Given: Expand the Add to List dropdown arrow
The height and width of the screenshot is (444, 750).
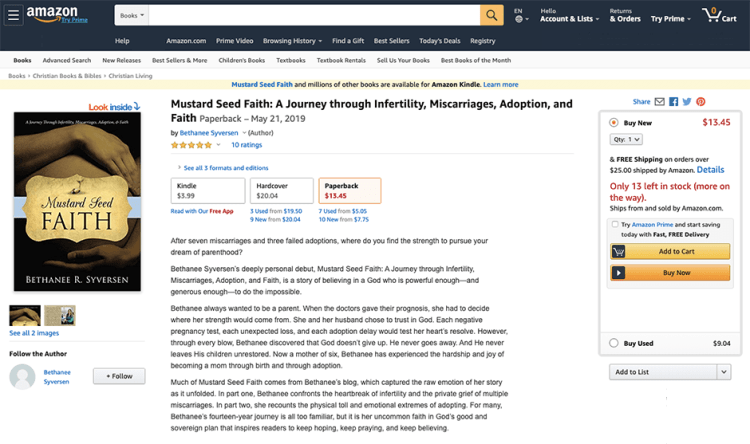Looking at the screenshot, I should tap(724, 372).
